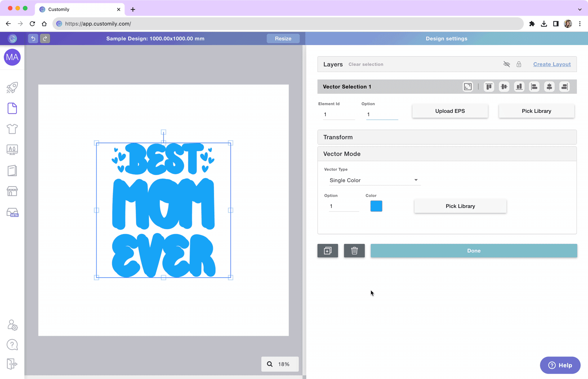Click the Sample Design size title

[155, 39]
